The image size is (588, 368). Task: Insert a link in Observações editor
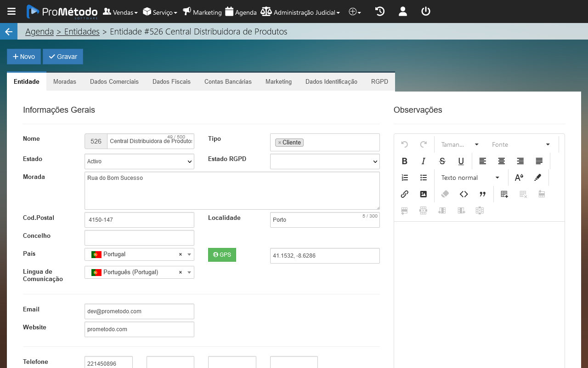(405, 194)
